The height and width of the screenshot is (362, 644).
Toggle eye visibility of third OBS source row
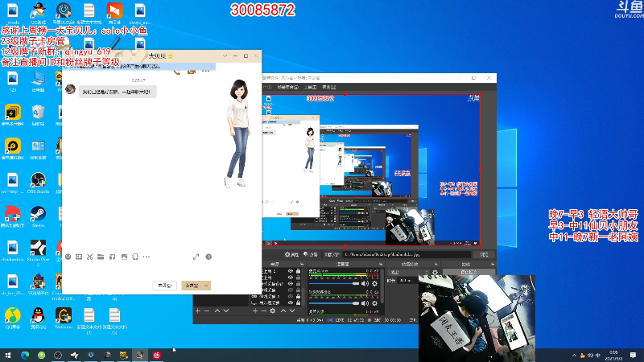291,284
